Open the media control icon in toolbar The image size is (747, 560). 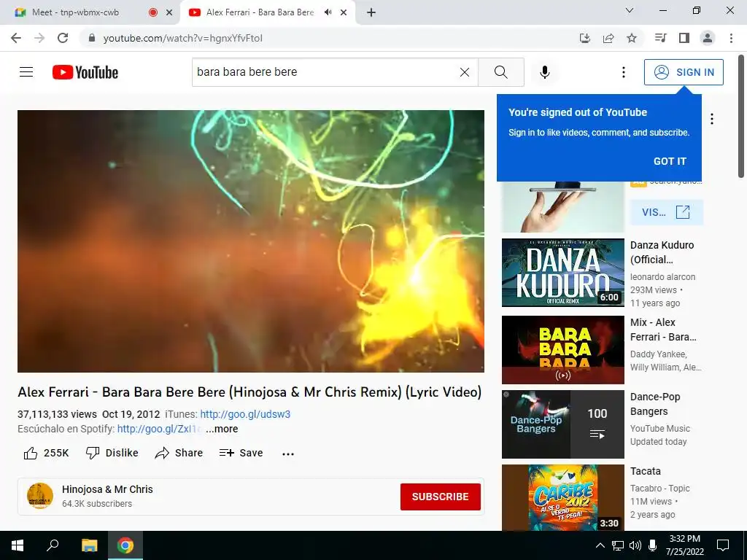tap(660, 38)
